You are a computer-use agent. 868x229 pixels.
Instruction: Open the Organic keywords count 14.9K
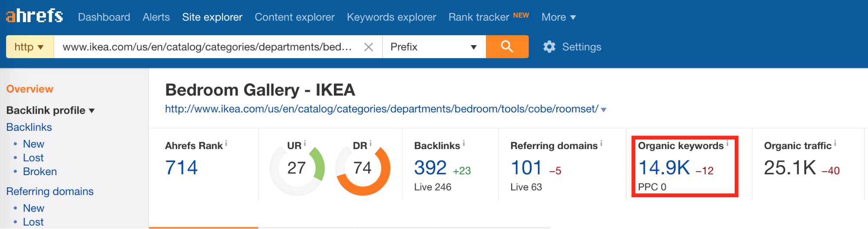click(x=664, y=168)
